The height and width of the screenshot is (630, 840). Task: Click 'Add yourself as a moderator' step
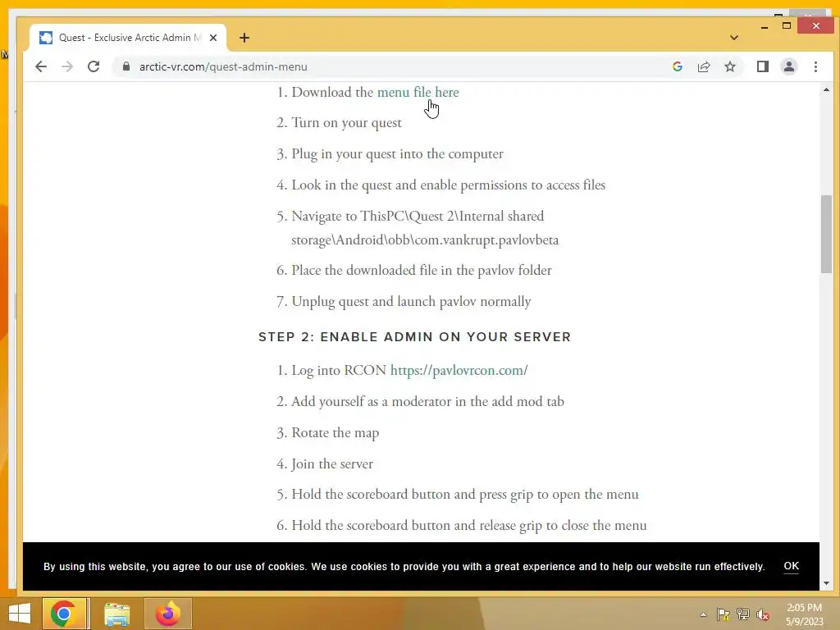point(427,401)
